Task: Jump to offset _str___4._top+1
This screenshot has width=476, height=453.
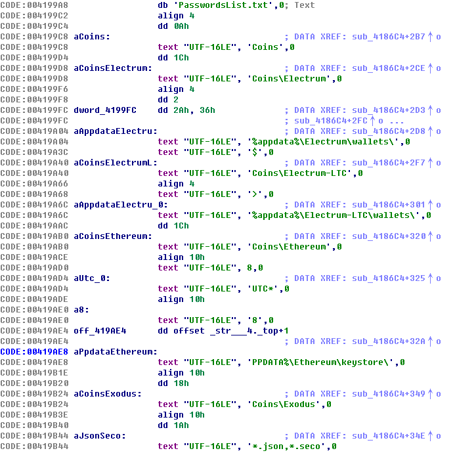Action: tap(231, 331)
